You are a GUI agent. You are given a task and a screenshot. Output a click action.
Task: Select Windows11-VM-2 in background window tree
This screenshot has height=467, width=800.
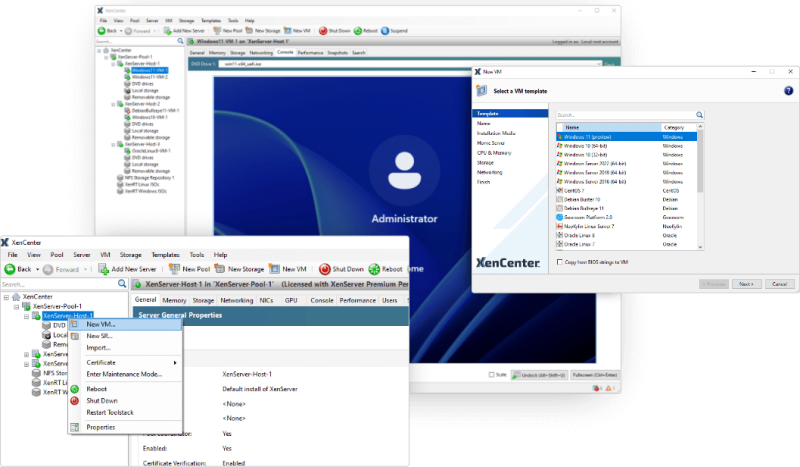tap(149, 77)
